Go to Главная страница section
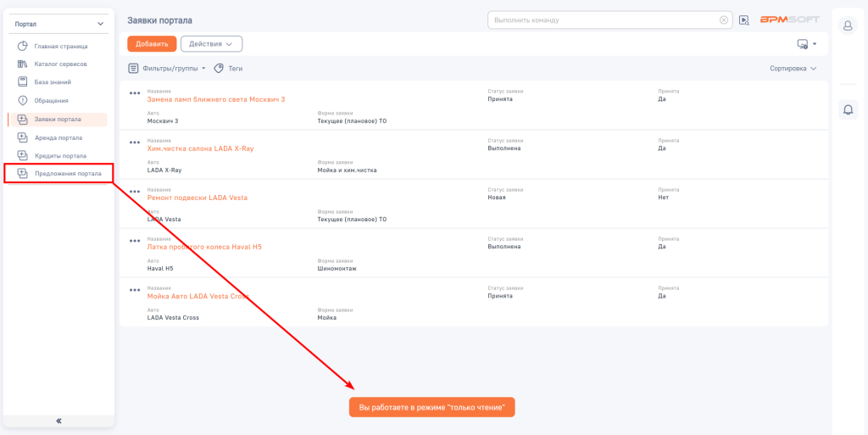Image resolution: width=868 pixels, height=435 pixels. 60,46
